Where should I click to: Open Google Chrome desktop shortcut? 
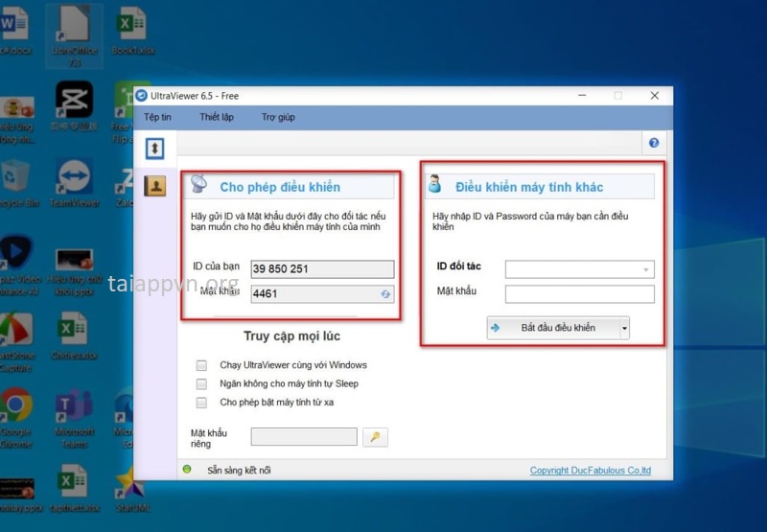point(16,406)
